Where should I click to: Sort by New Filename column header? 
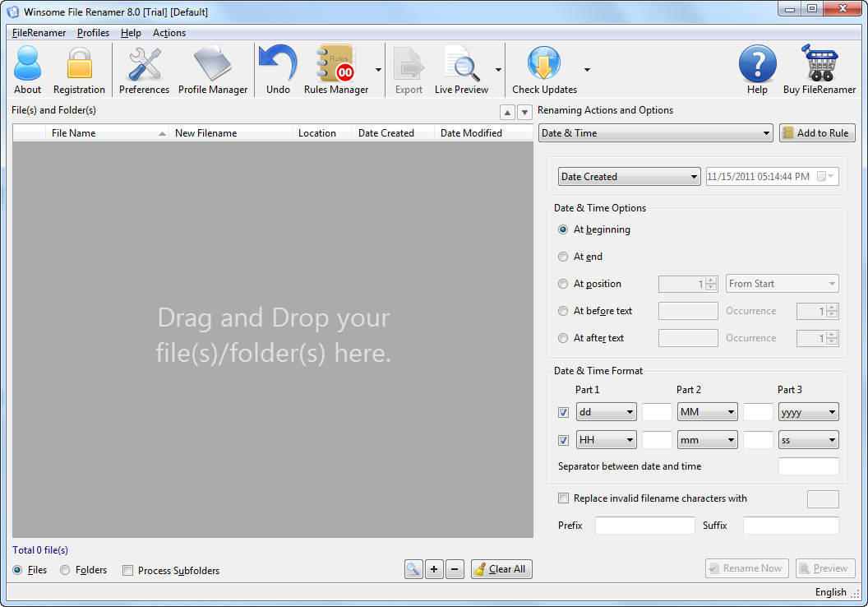(231, 133)
